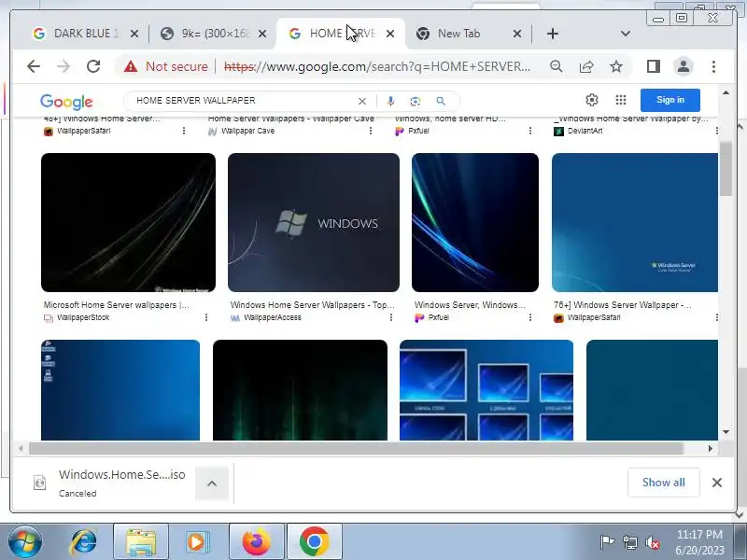Open Microsoft Home Server wallpapers link

click(116, 305)
